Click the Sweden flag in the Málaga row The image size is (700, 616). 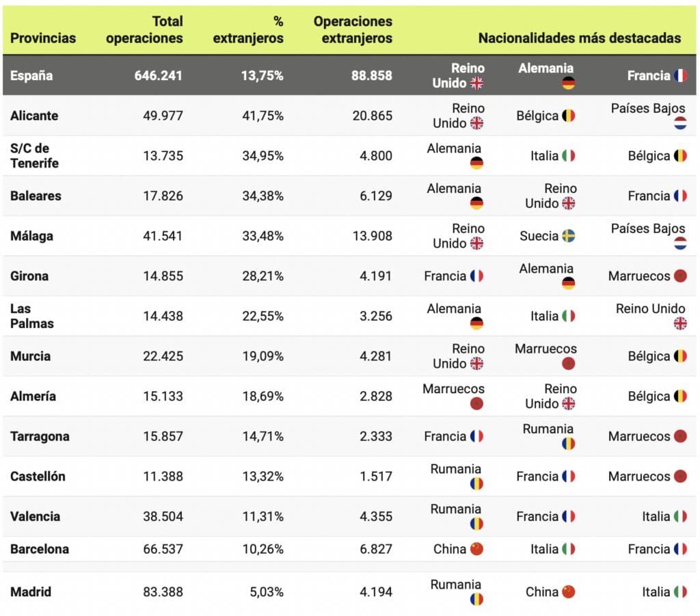tap(568, 236)
